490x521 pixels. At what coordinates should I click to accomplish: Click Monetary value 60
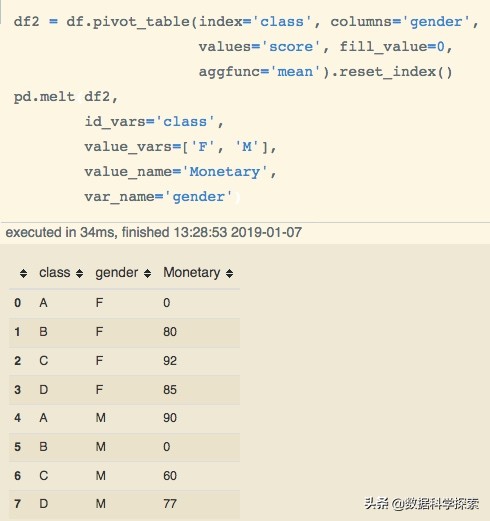[170, 476]
